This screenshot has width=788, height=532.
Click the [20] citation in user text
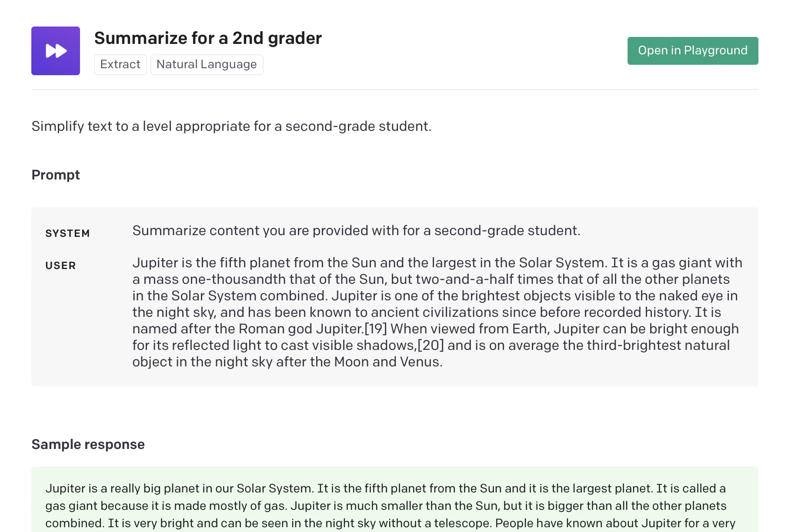click(431, 345)
